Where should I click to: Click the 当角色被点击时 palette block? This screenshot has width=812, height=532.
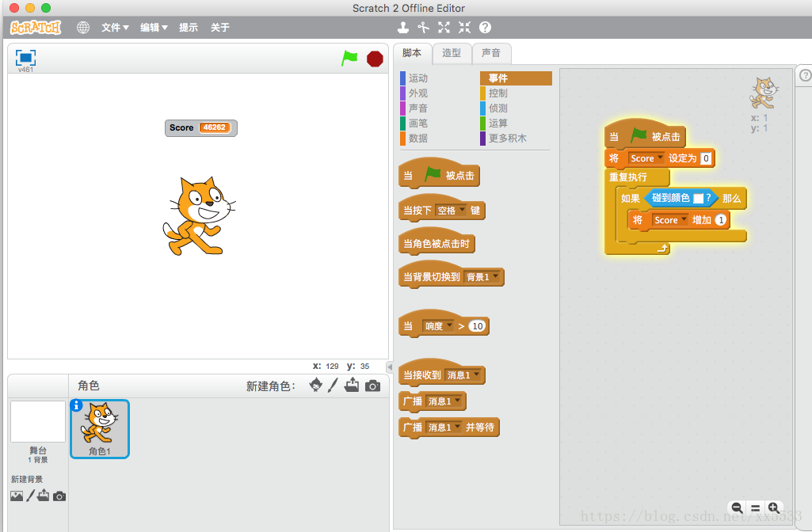point(436,243)
